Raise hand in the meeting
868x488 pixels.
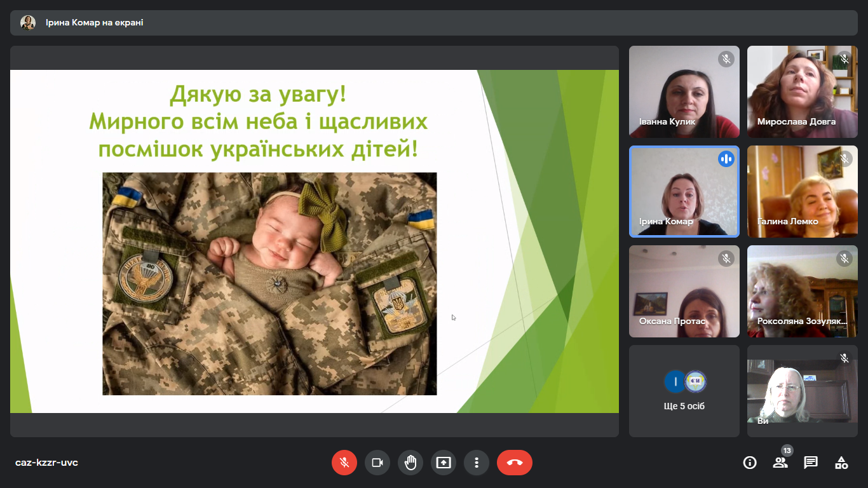(410, 463)
